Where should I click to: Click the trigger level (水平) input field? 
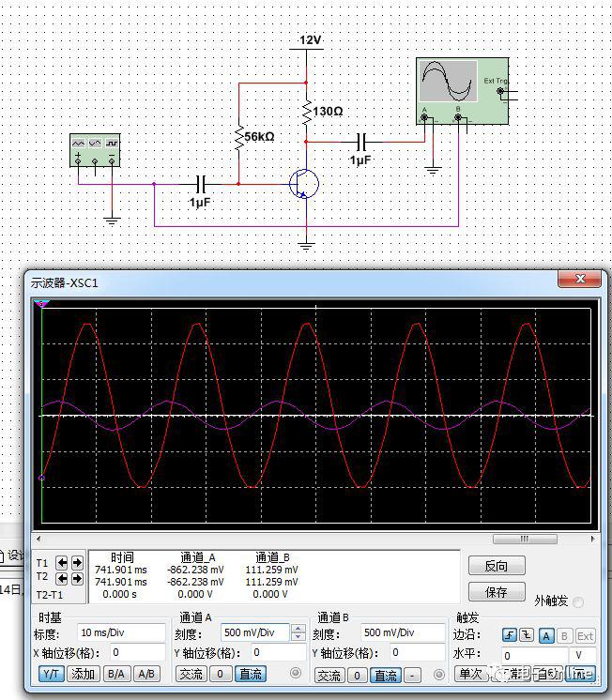533,656
